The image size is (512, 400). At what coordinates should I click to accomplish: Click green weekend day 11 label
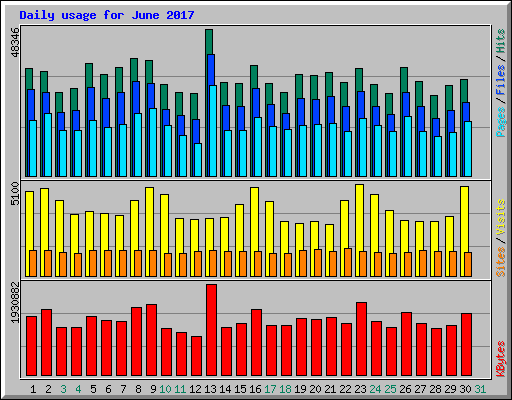click(x=180, y=389)
